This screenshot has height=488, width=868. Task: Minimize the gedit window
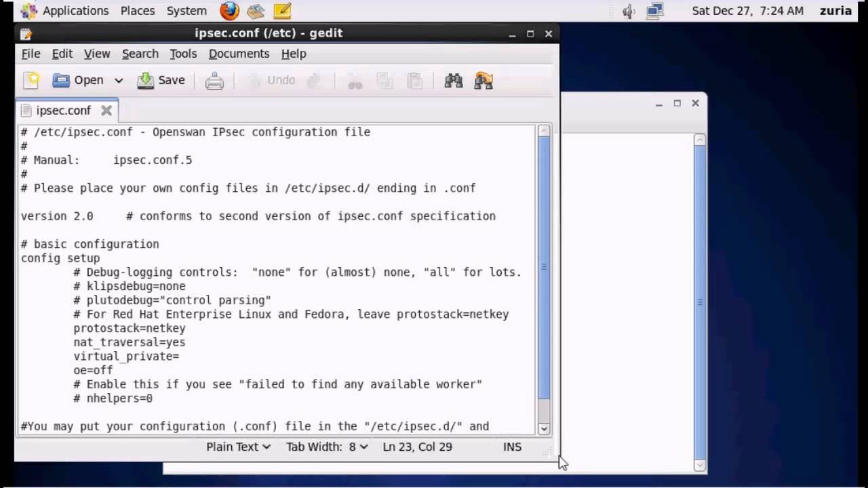point(513,33)
